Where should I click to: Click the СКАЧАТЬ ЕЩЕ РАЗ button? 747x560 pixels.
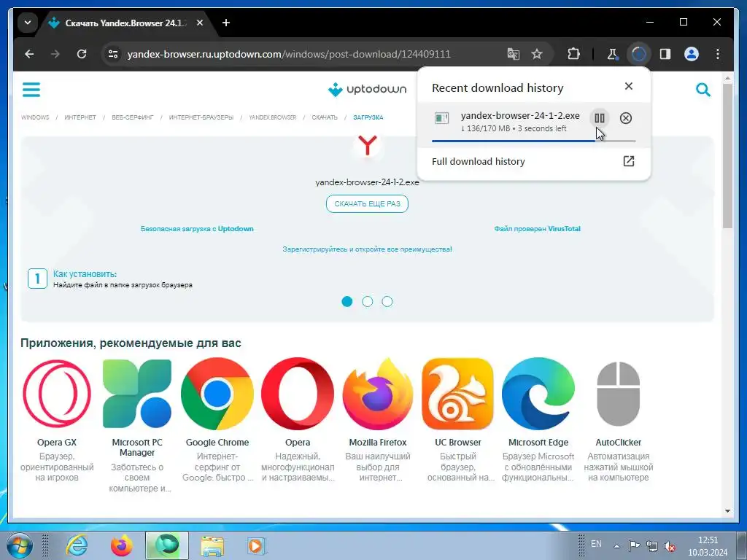(x=367, y=204)
